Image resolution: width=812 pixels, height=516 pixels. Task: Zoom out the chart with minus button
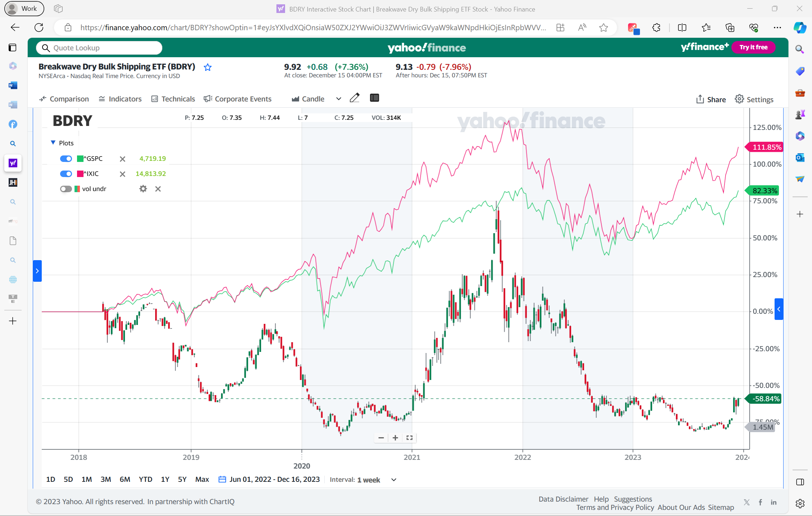[x=381, y=438]
